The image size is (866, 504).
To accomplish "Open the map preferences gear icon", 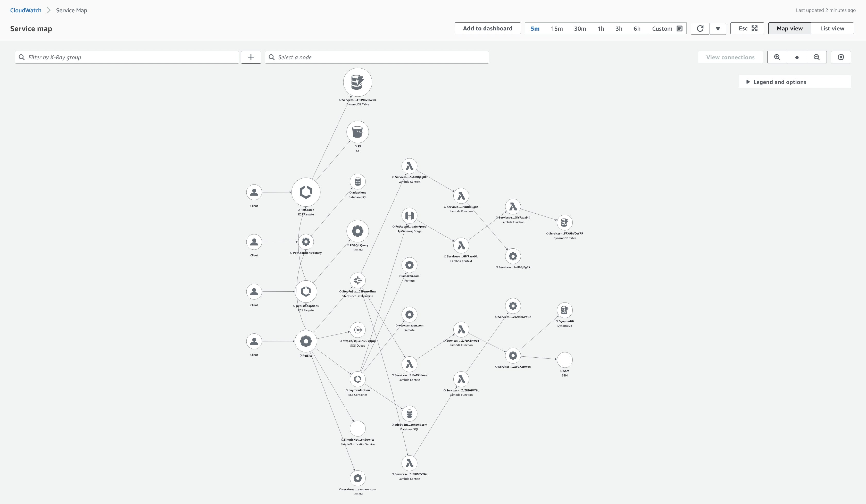I will [x=841, y=57].
